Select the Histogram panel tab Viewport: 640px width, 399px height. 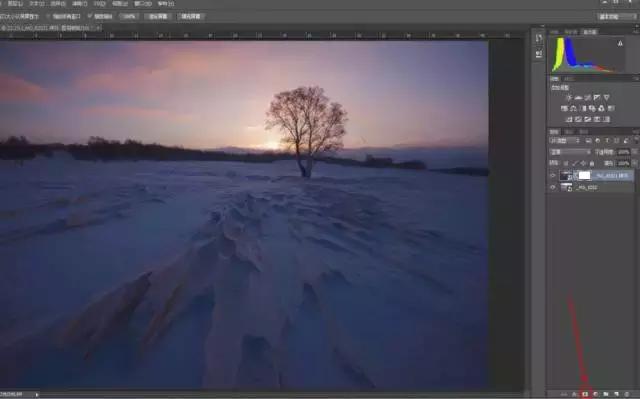590,32
